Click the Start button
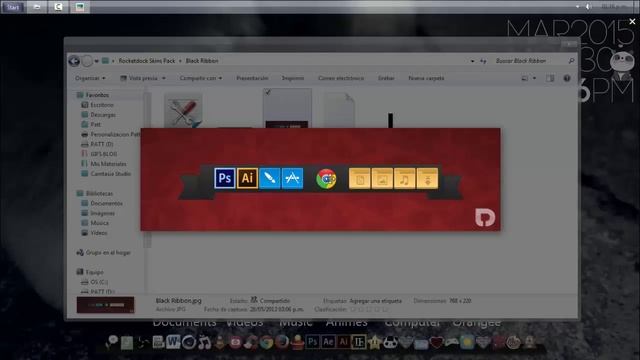Viewport: 640px width, 360px height. click(12, 7)
